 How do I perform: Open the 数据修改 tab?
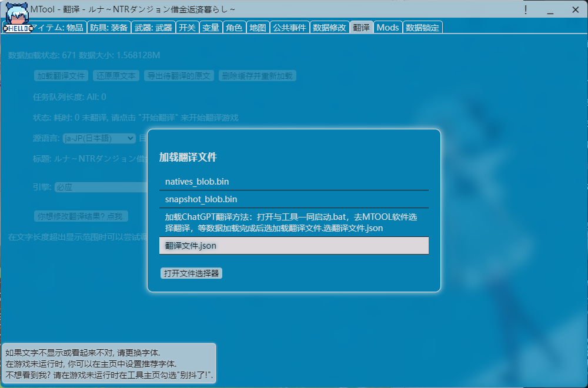(330, 28)
